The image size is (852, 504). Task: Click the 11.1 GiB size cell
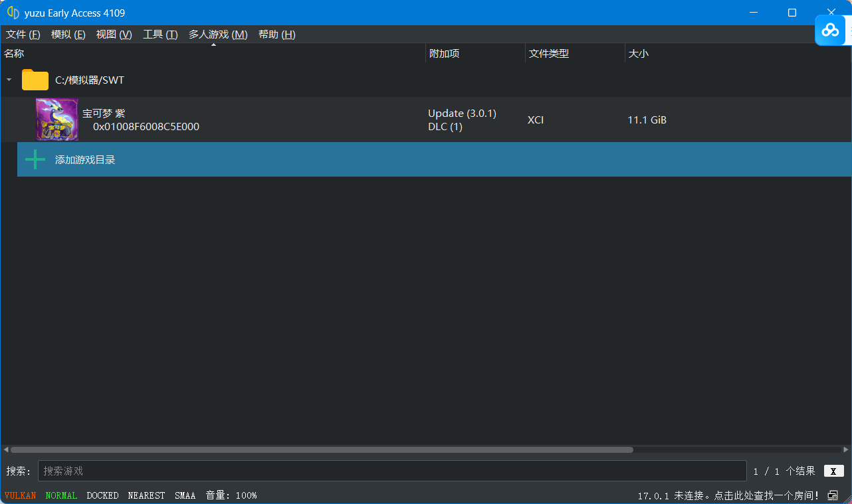(647, 120)
